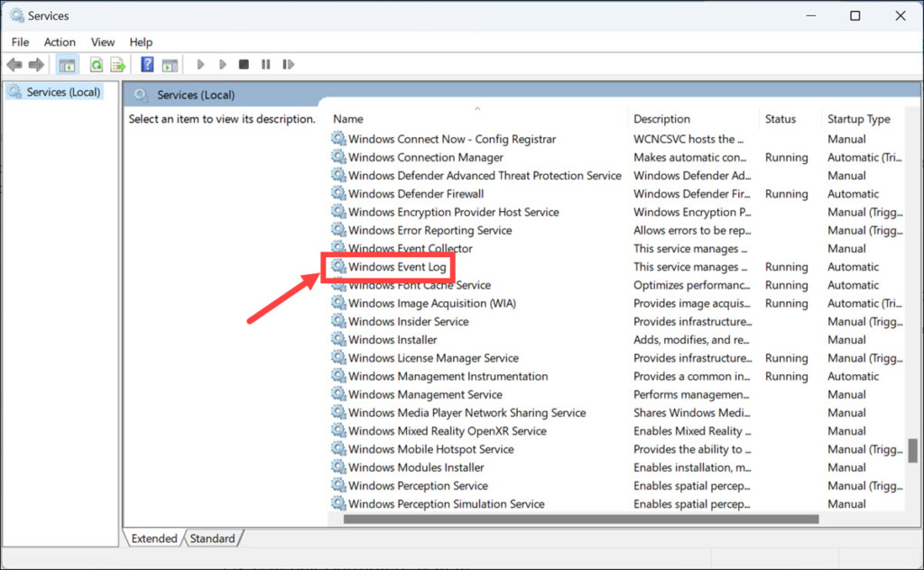Refresh the services list via the toolbar
924x570 pixels.
coord(96,65)
